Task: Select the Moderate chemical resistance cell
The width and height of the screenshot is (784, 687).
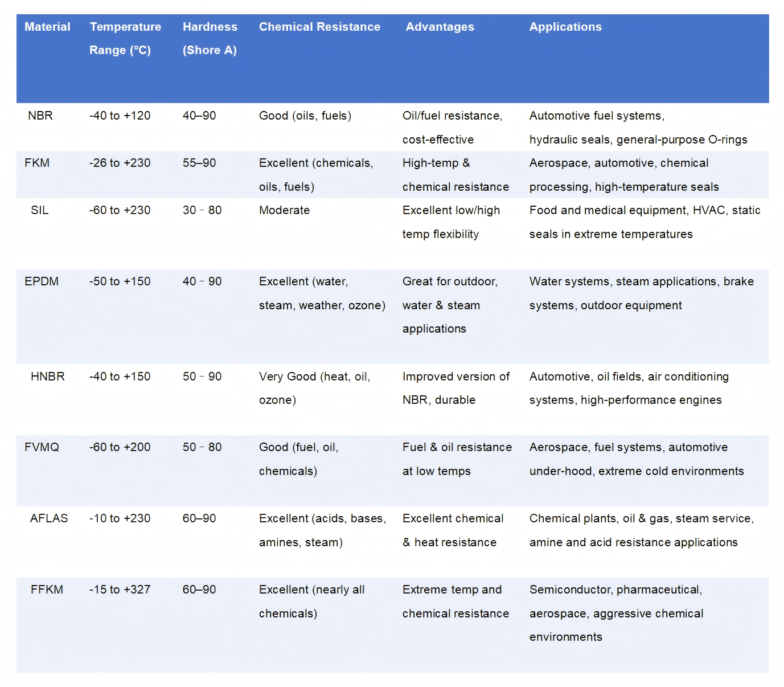Action: pos(284,210)
